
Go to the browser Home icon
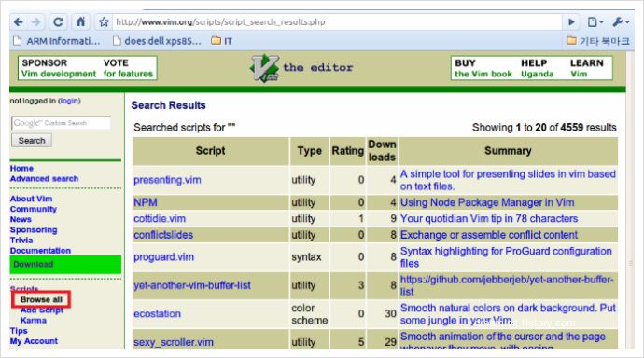click(x=80, y=21)
